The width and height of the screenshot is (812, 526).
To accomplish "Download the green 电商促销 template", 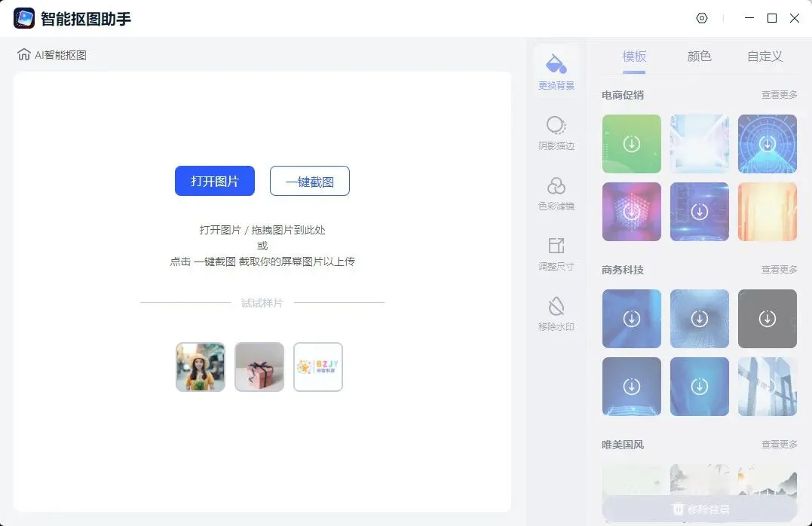I will [632, 144].
